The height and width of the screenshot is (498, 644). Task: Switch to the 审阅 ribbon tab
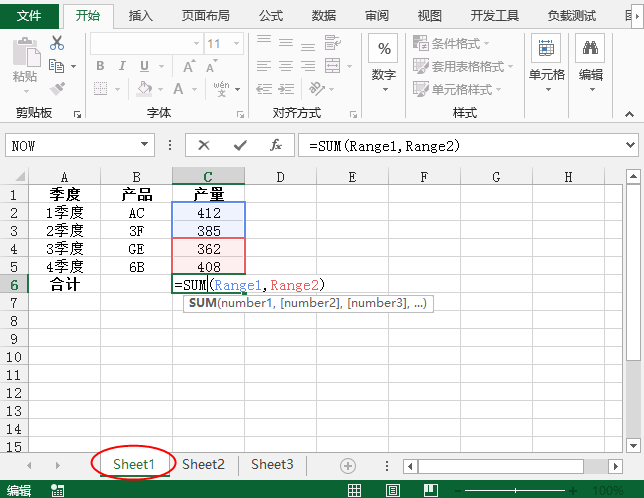[377, 16]
